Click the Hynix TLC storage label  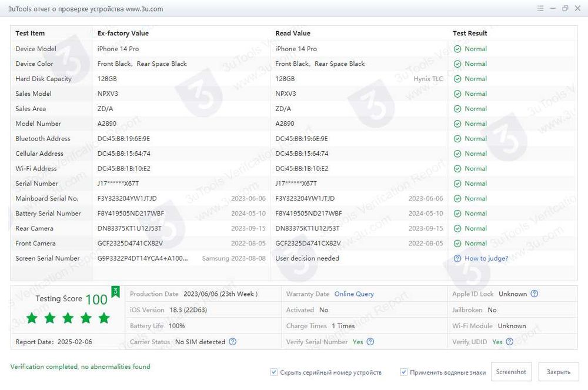pos(428,79)
